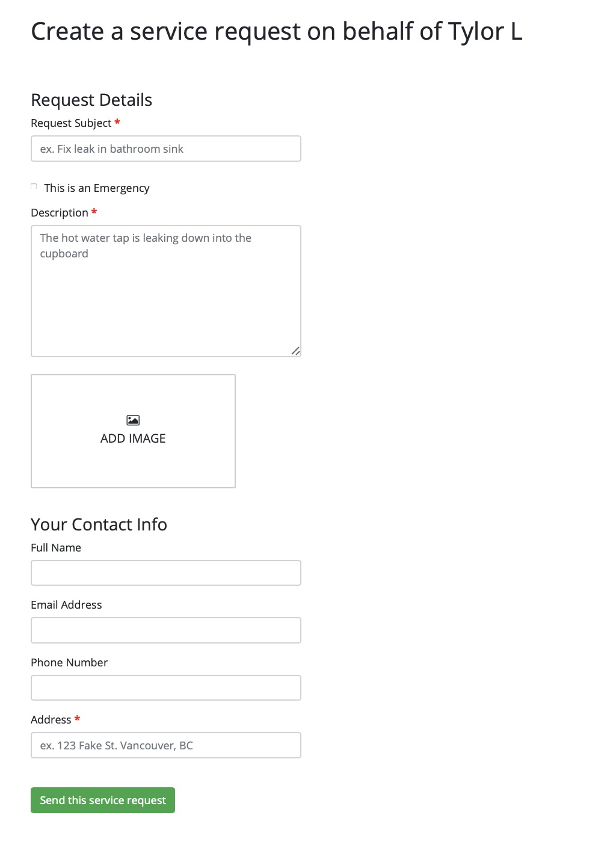Click the "This is an Emergency" label text

pyautogui.click(x=97, y=188)
